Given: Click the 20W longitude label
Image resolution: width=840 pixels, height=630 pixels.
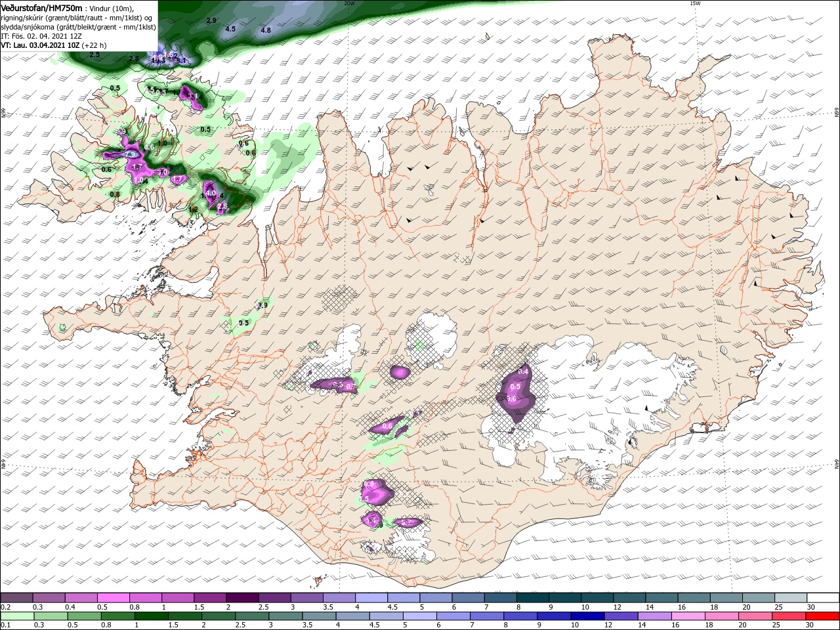Looking at the screenshot, I should point(349,3).
